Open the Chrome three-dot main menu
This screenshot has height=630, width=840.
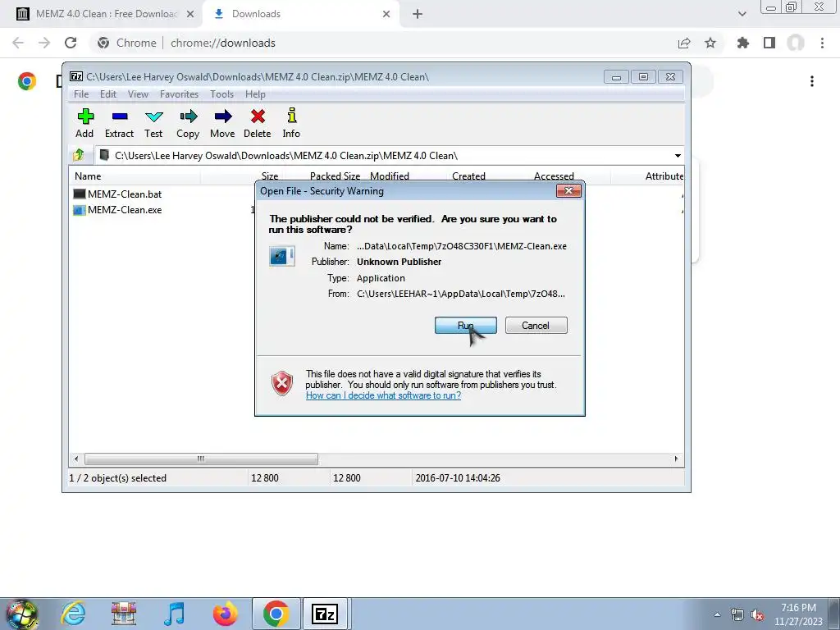822,43
